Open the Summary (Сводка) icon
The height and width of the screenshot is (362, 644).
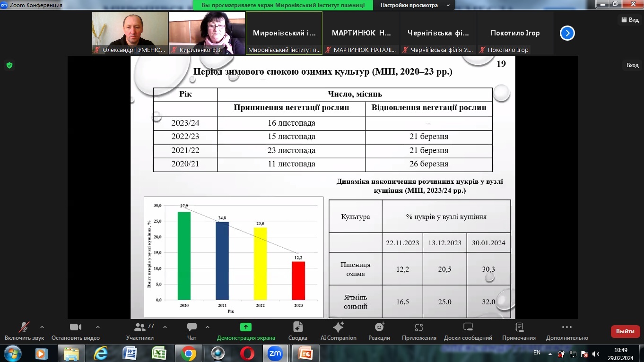click(x=298, y=327)
